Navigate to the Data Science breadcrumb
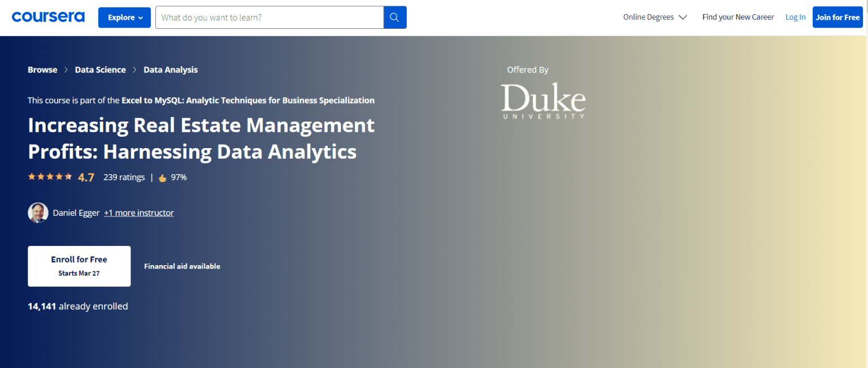Screen dimensions: 868x368 [100, 70]
